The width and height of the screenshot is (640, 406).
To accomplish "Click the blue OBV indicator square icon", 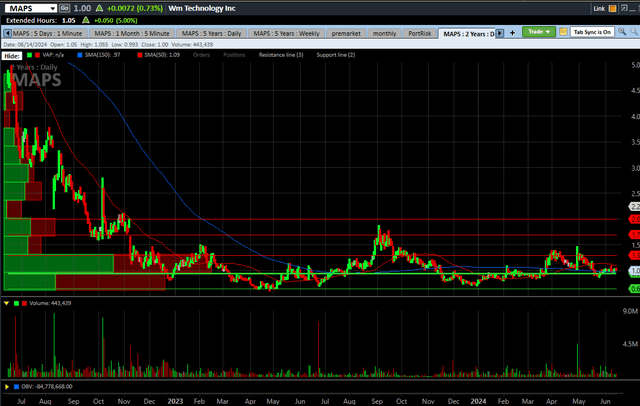I will tap(16, 385).
